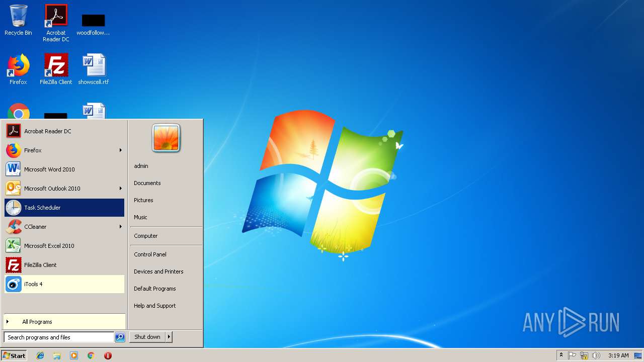
Task: Focus the Search programs and files box
Action: point(59,337)
